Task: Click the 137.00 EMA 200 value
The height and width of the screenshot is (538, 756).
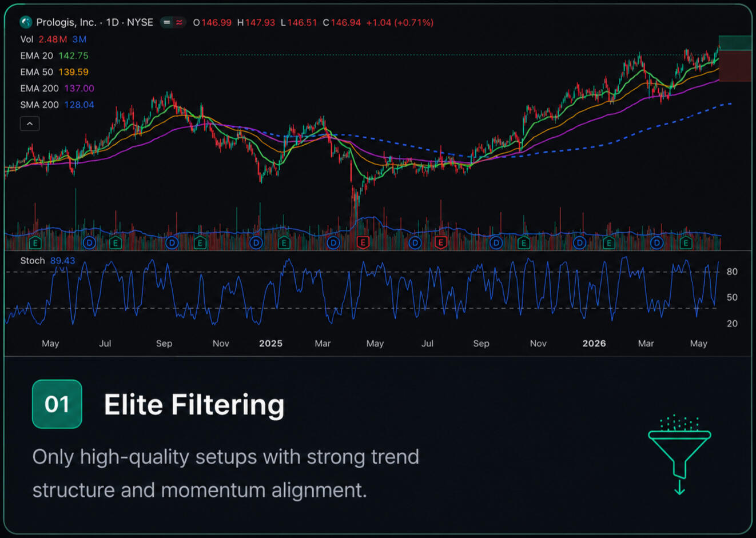Action: click(x=79, y=88)
